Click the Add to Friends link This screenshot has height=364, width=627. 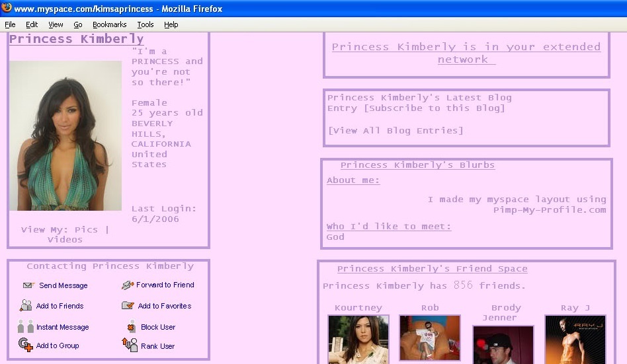(x=60, y=306)
